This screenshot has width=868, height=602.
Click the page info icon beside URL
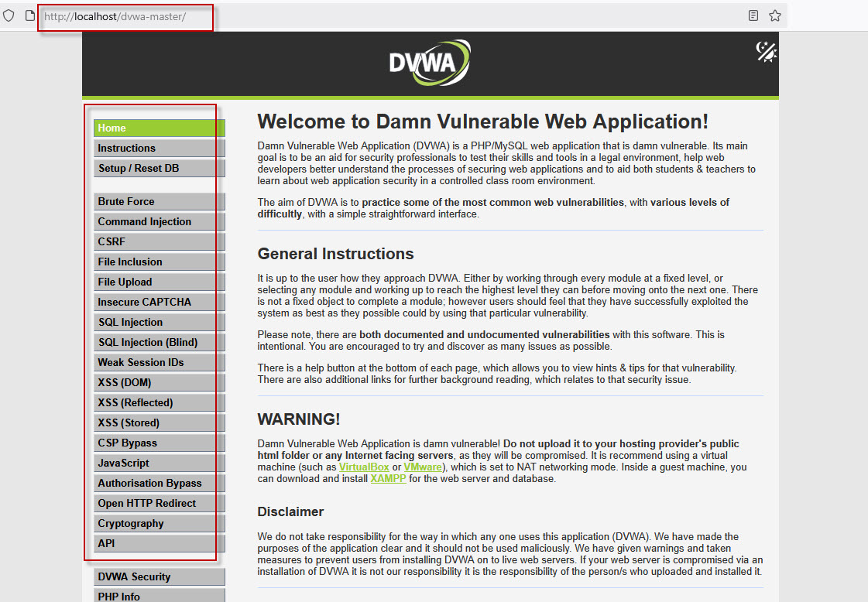tap(30, 15)
